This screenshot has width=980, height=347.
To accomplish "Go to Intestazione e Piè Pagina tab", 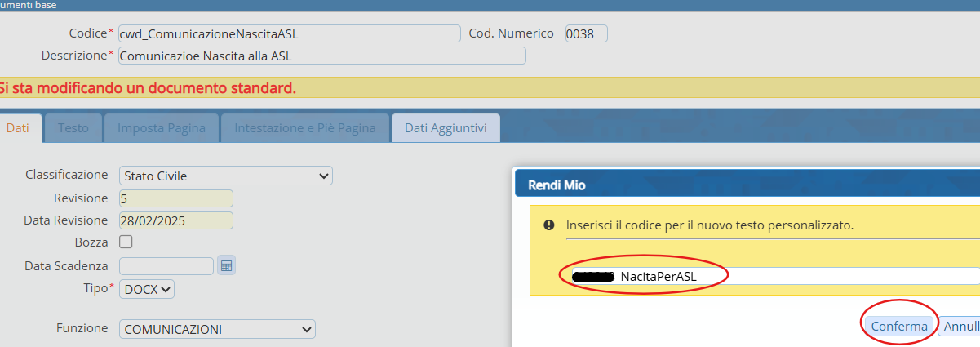I will pos(305,128).
